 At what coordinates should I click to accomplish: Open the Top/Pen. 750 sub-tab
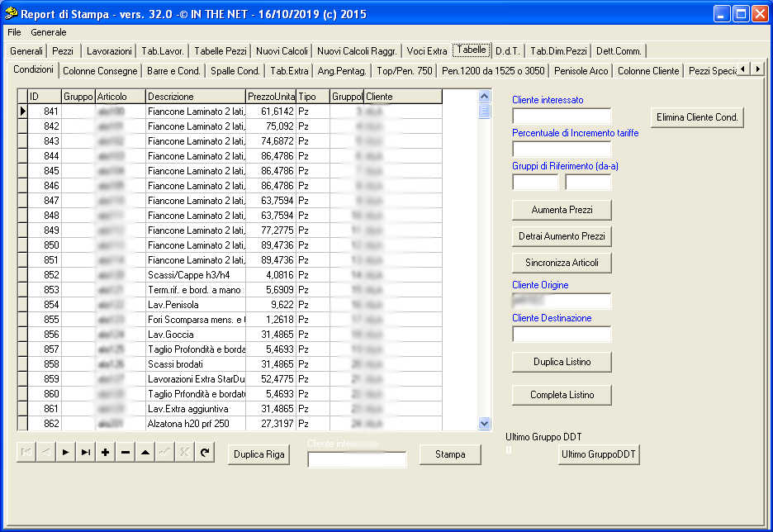404,70
